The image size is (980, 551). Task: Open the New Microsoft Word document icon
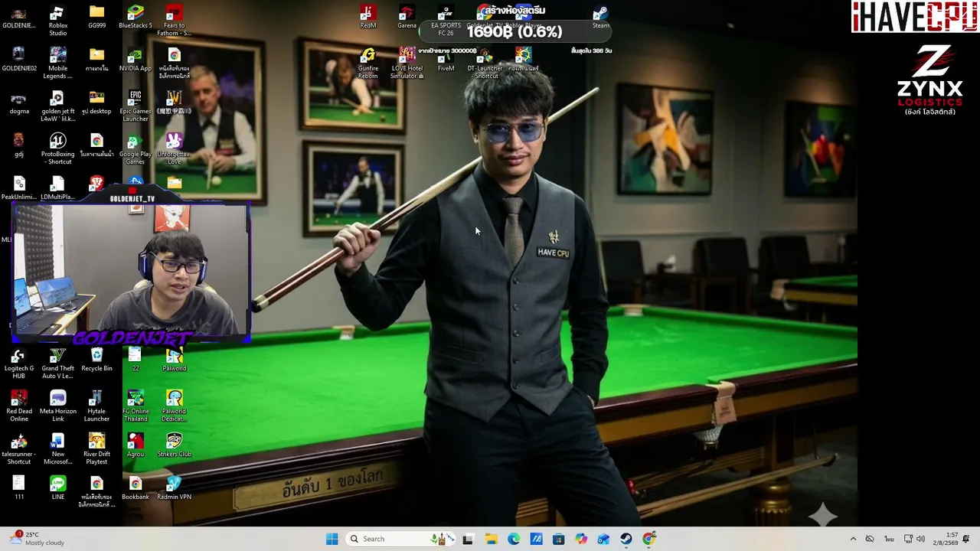57,449
